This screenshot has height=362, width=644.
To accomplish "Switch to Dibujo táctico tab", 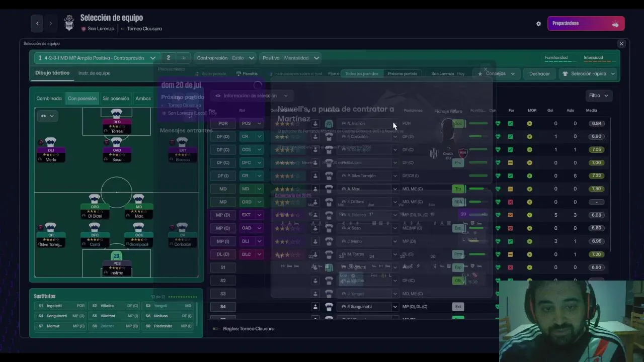I will tap(52, 73).
